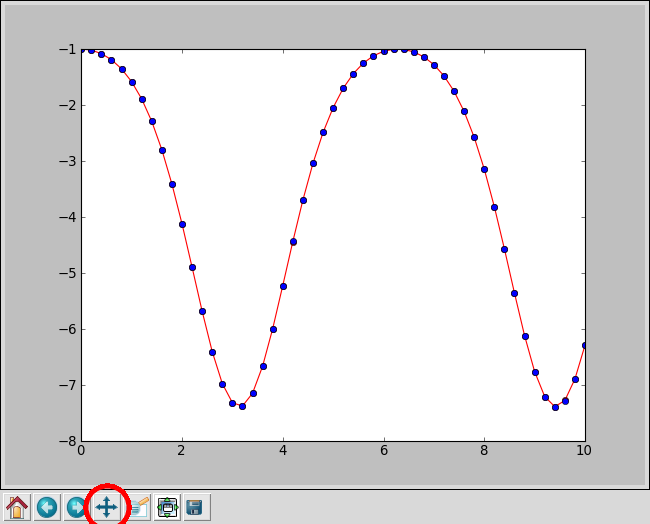This screenshot has height=524, width=650.
Task: Reset the plot to original view (Home)
Action: (17, 507)
